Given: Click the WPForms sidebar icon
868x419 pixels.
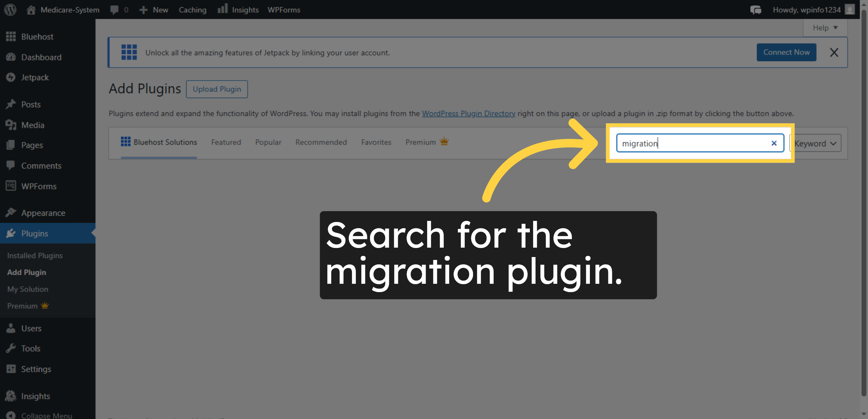Looking at the screenshot, I should 11,186.
